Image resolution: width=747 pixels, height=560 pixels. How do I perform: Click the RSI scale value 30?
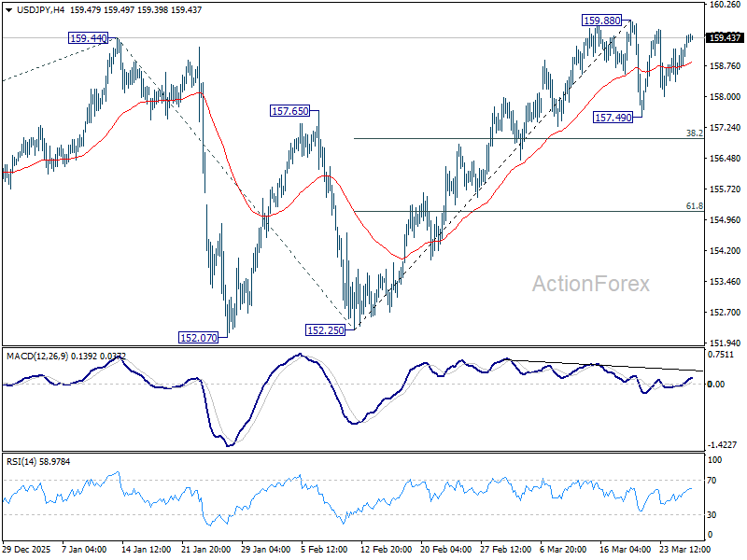point(712,515)
